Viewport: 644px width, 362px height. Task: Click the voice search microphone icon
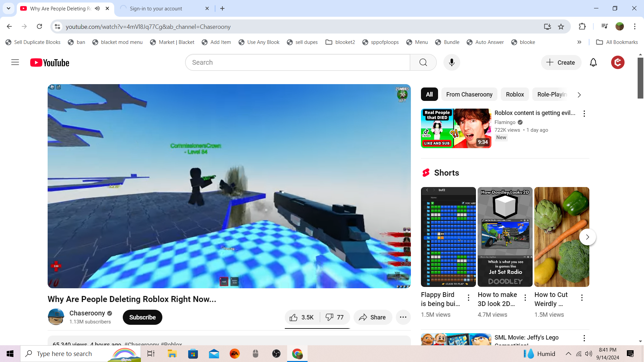point(451,62)
